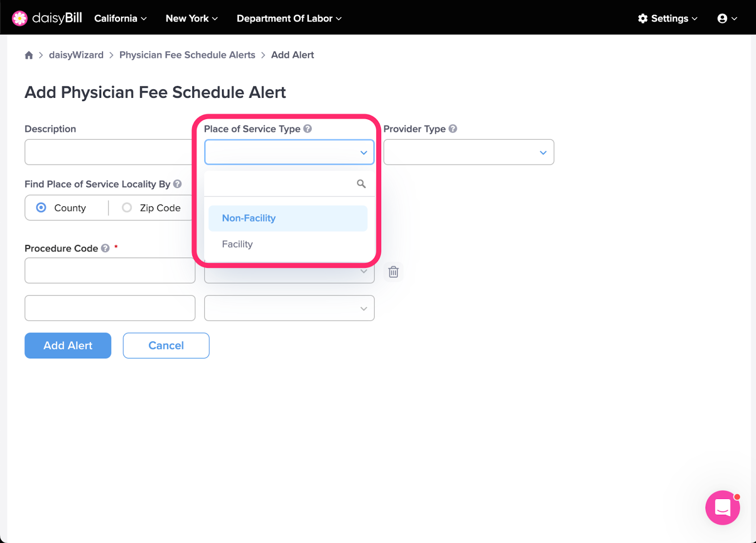This screenshot has height=543, width=756.
Task: Open the chat support bubble
Action: coord(722,508)
